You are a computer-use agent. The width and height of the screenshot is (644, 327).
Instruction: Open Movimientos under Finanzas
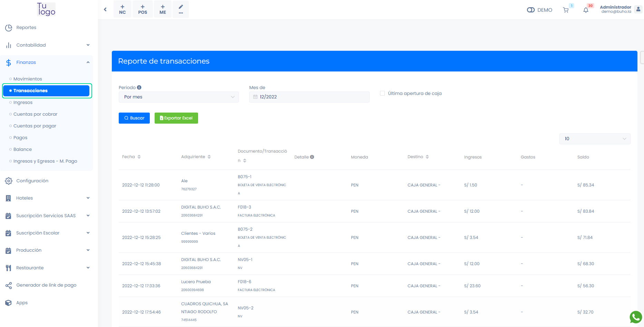[28, 79]
